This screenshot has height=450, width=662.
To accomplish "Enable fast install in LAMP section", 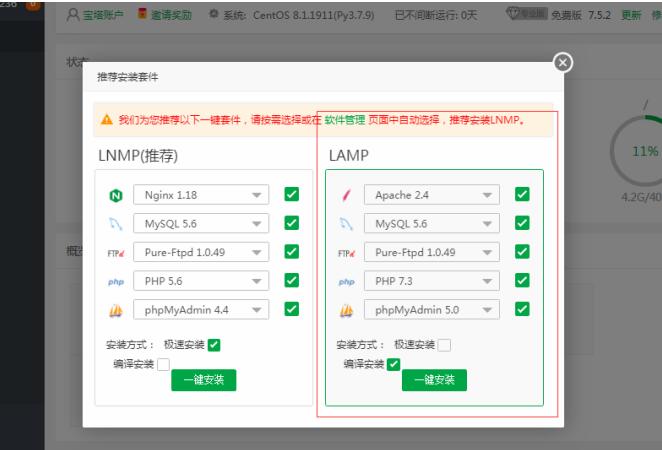I will (x=444, y=345).
